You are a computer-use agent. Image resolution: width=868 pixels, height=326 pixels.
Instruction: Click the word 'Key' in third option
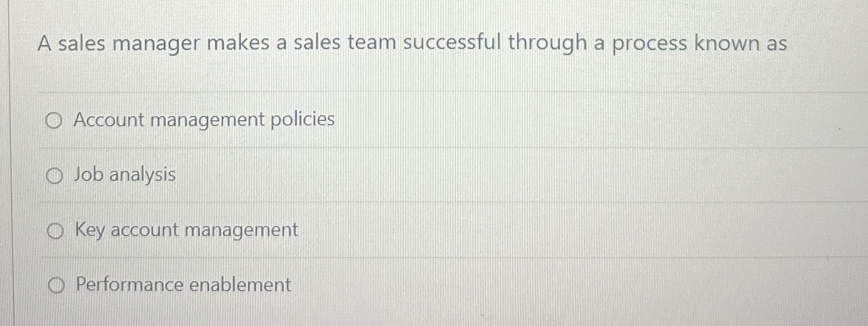(90, 230)
